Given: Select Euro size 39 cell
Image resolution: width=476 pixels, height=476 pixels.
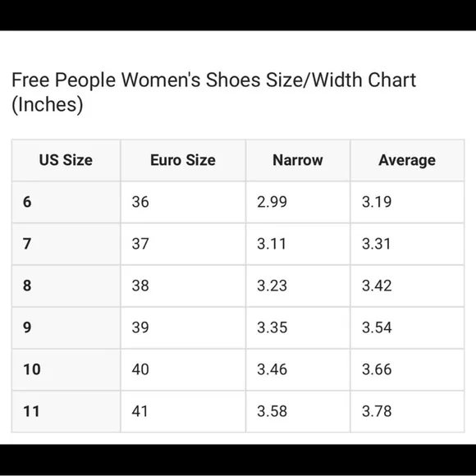Looking at the screenshot, I should click(183, 327).
